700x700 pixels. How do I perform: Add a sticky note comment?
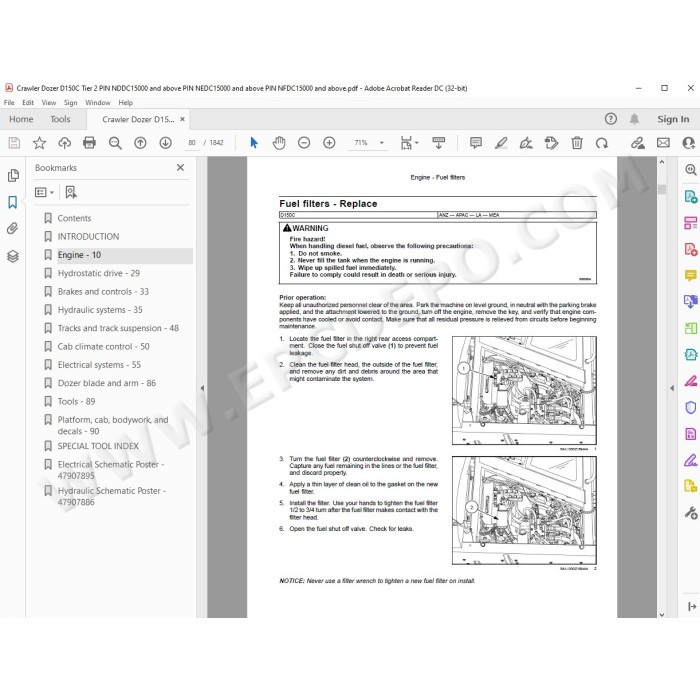476,143
